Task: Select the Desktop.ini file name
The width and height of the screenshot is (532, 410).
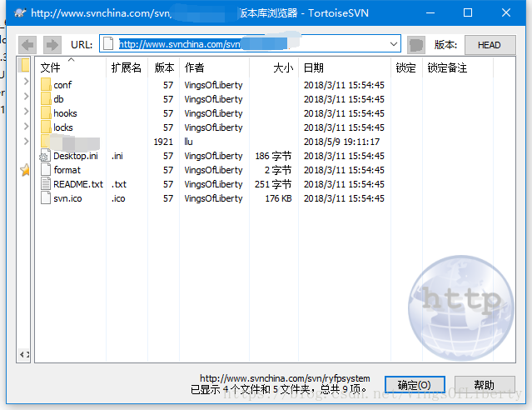Action: click(76, 156)
